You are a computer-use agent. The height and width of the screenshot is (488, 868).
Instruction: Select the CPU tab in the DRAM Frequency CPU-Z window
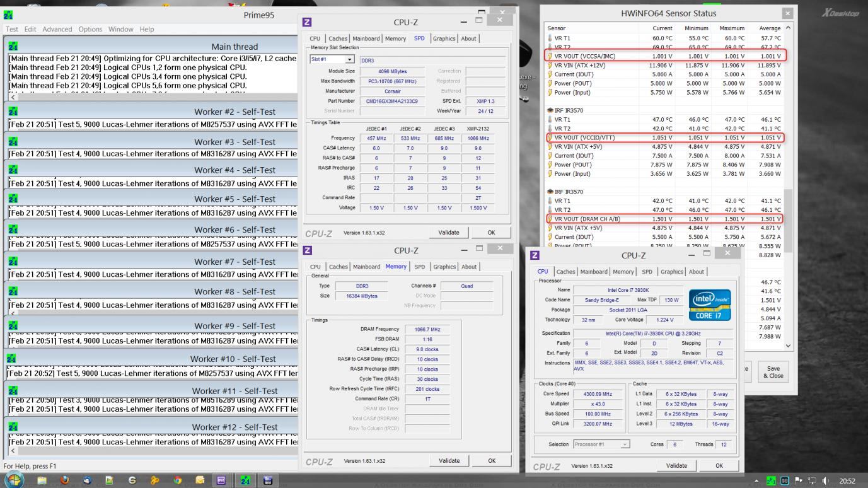(x=315, y=267)
